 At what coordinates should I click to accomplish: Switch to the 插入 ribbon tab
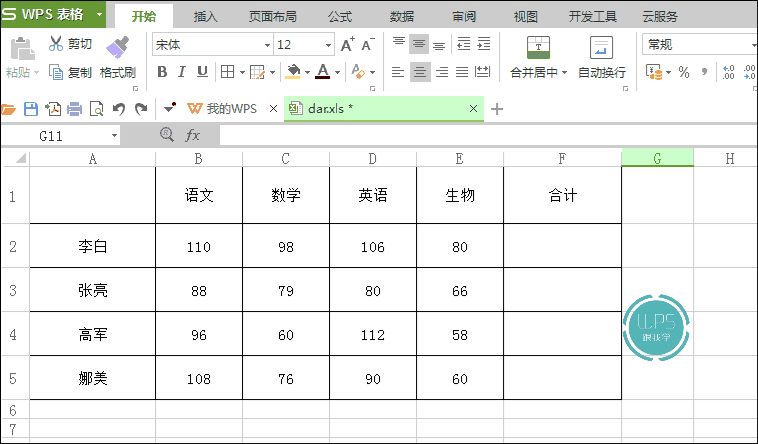(x=205, y=16)
